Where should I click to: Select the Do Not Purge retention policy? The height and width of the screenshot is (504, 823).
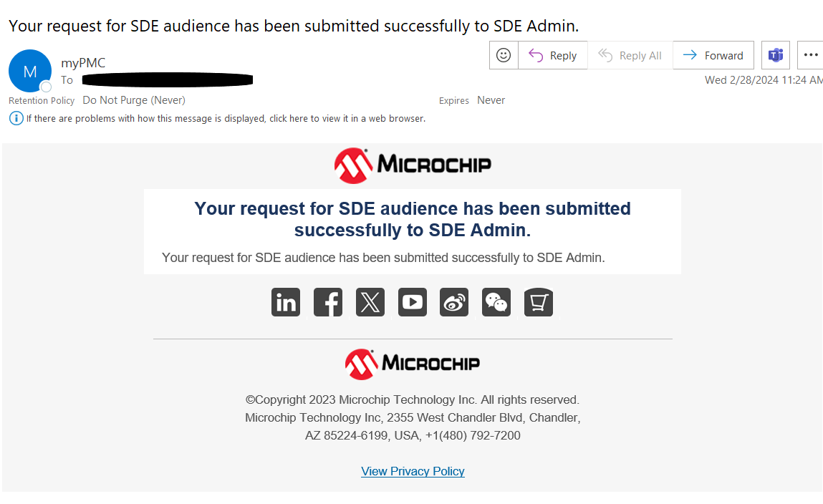tap(133, 100)
